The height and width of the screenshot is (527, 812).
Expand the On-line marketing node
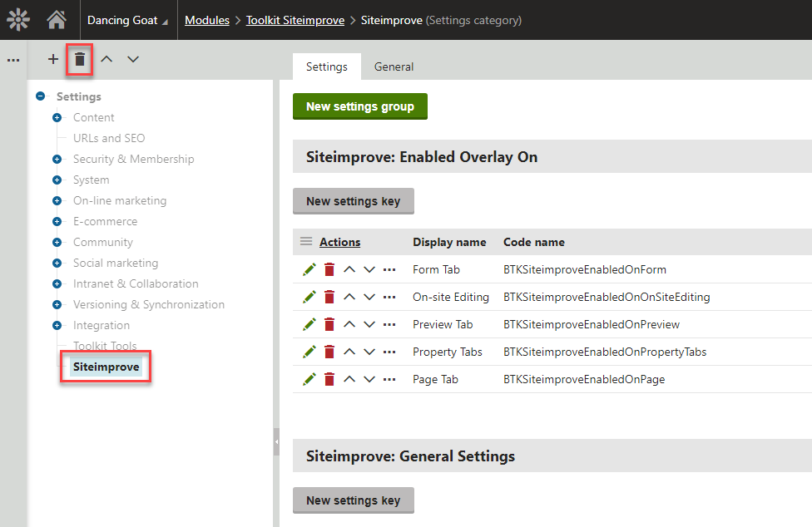(57, 200)
